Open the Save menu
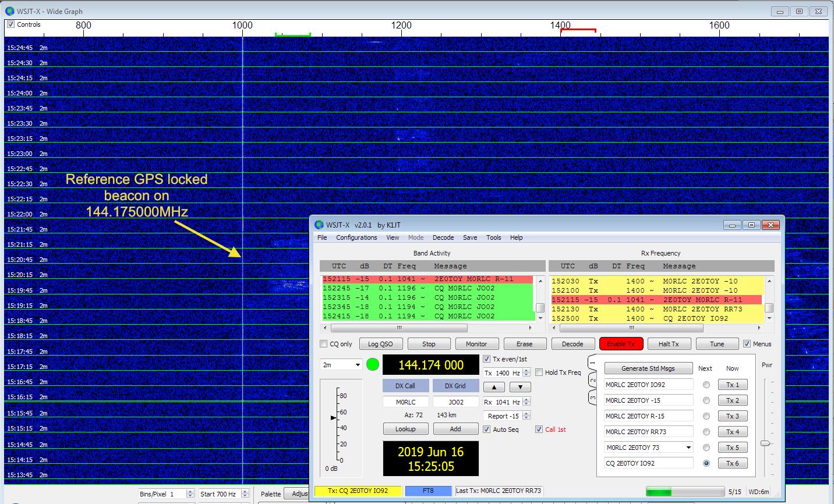The image size is (834, 504). (470, 237)
